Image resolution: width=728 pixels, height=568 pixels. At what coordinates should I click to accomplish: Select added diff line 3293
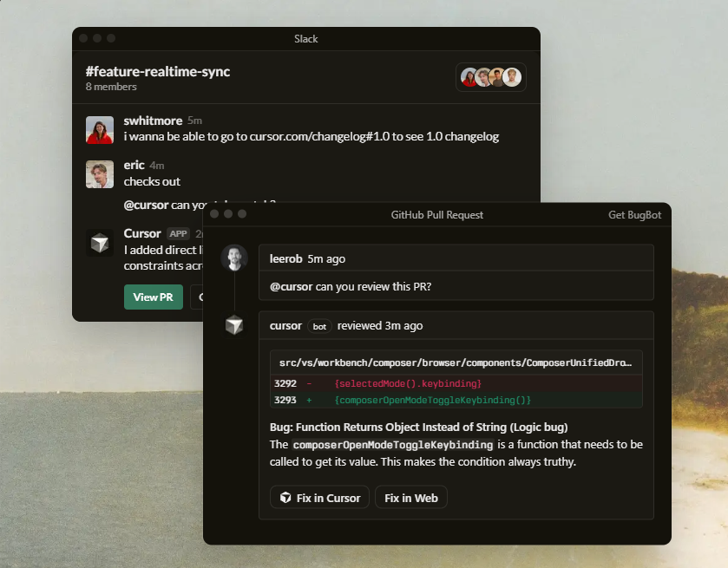(x=456, y=400)
